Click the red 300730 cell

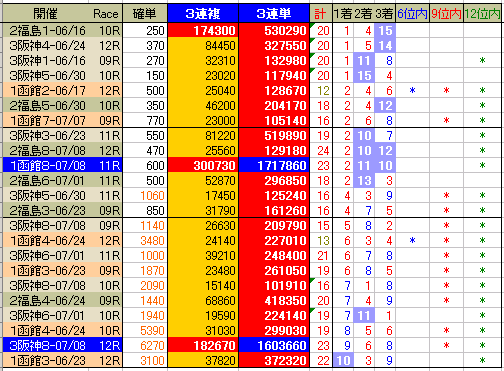coord(203,166)
